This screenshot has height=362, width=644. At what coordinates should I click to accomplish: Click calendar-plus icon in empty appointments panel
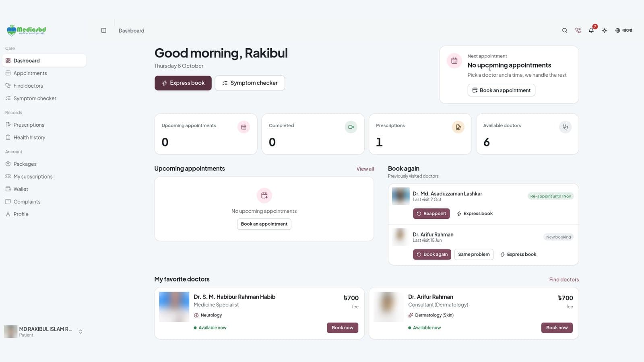pyautogui.click(x=264, y=195)
